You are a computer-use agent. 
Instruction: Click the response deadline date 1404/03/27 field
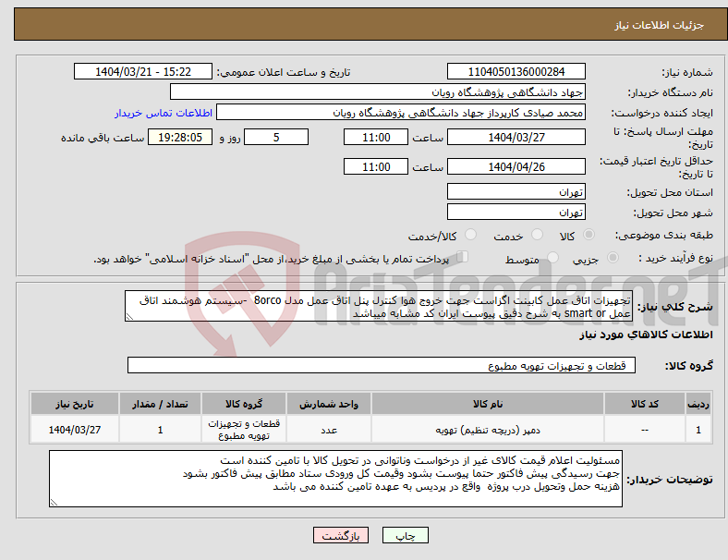tap(516, 137)
